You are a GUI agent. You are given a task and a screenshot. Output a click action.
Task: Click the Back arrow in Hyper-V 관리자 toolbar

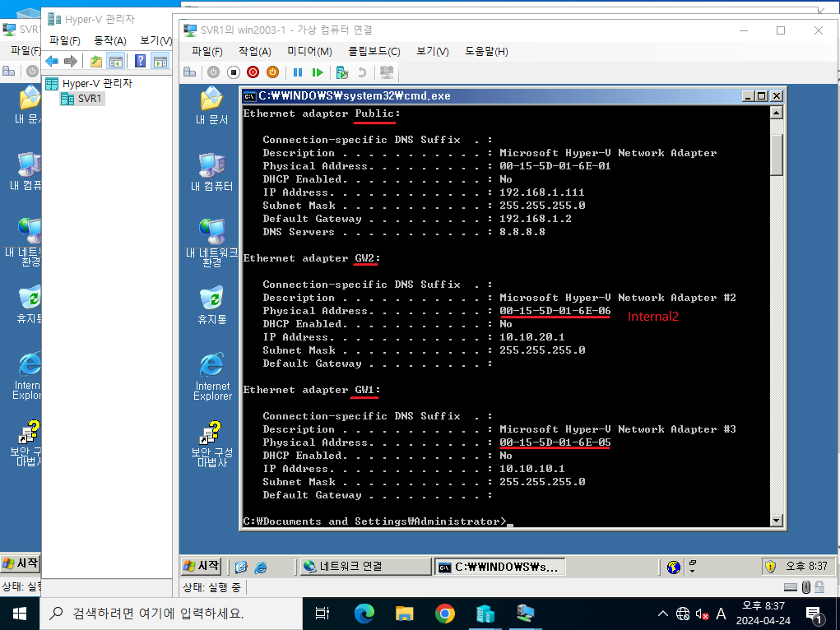52,61
